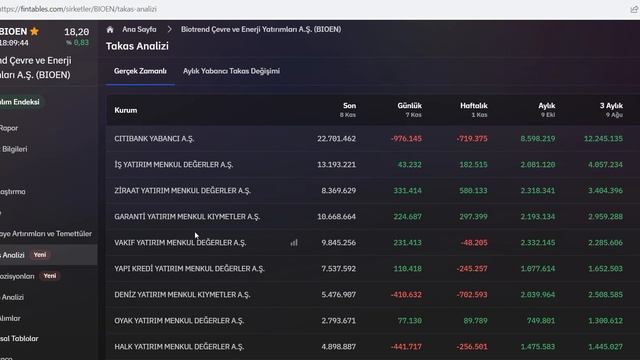Open the Karşılaştırma sidebar item

(13, 191)
